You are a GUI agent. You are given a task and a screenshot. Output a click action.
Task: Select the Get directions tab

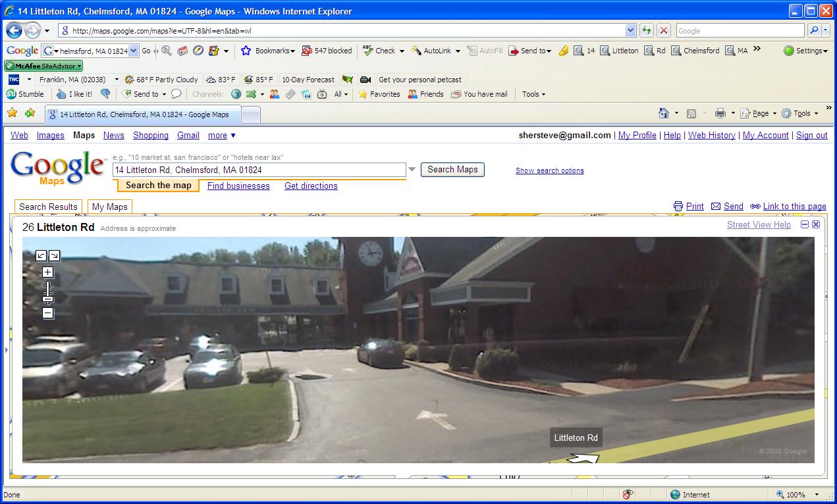pos(311,186)
